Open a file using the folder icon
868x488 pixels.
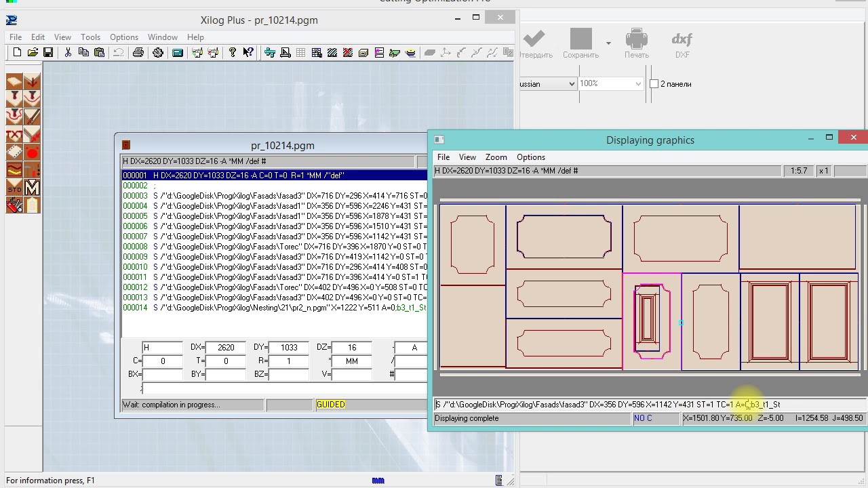[33, 52]
